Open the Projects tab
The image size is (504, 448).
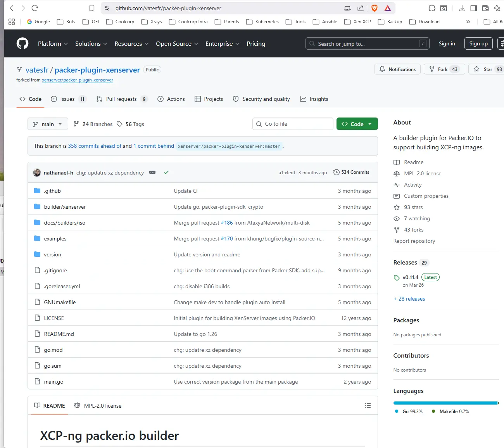[209, 99]
